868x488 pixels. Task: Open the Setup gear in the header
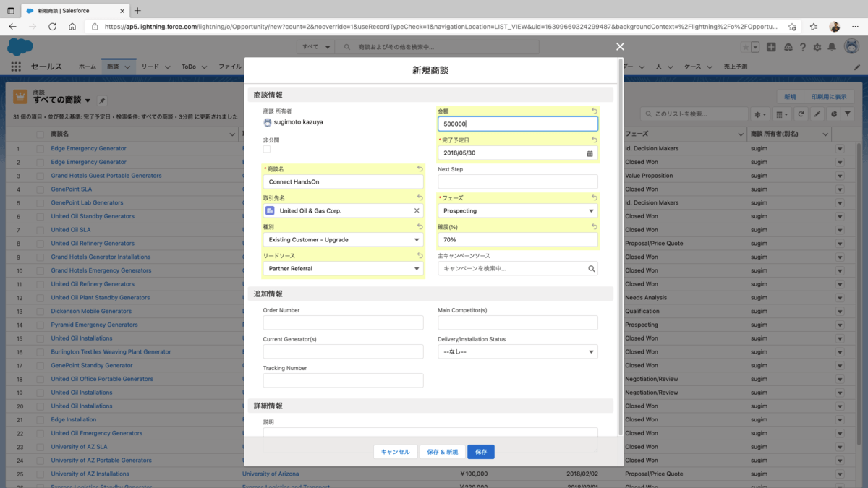tap(817, 46)
